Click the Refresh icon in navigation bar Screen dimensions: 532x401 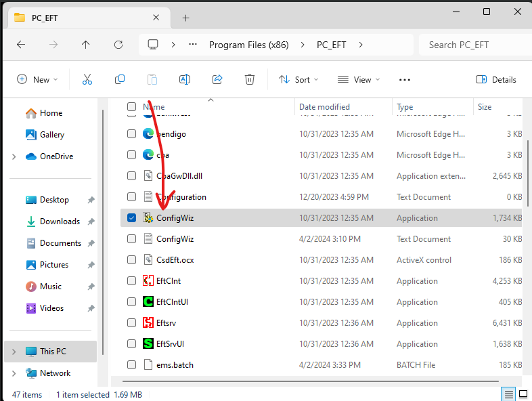(x=118, y=45)
